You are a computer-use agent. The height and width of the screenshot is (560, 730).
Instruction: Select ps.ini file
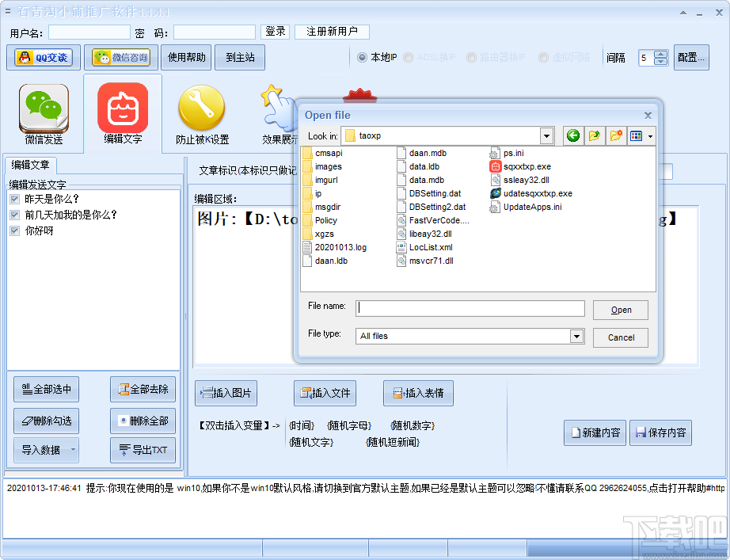(507, 154)
